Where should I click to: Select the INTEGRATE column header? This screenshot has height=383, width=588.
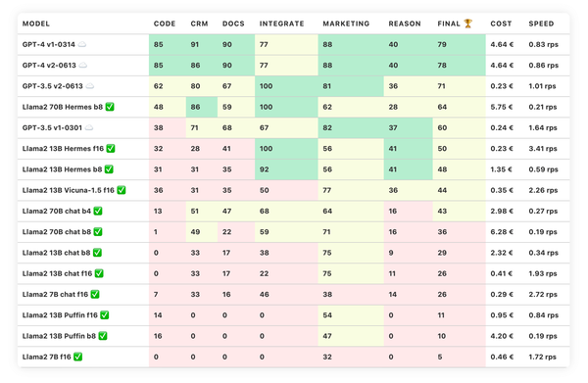tap(281, 24)
